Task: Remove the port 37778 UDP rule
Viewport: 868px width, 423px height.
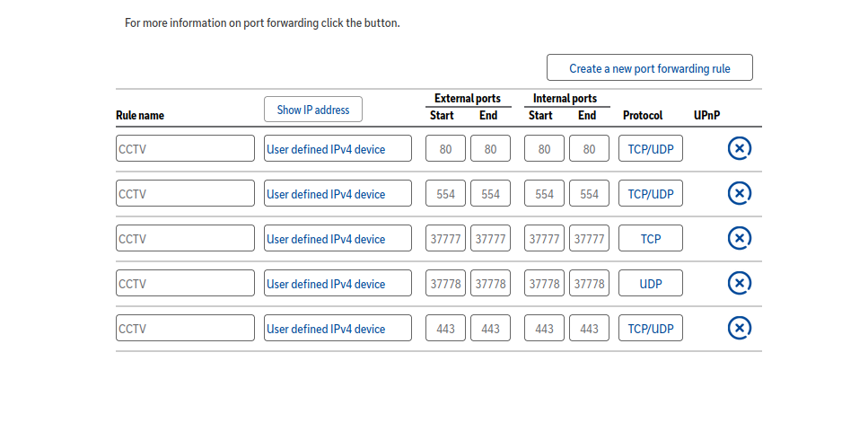Action: pyautogui.click(x=739, y=283)
